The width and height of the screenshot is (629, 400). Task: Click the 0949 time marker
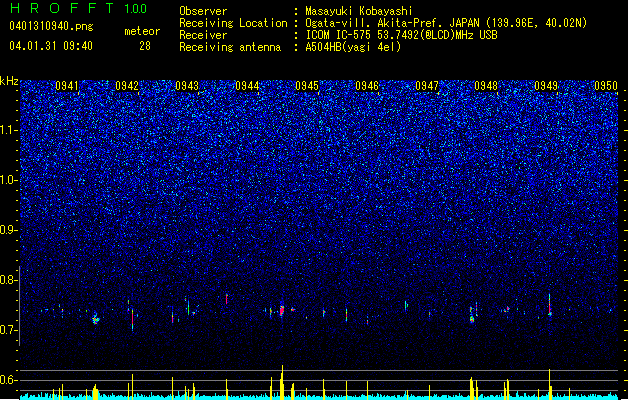click(x=546, y=86)
